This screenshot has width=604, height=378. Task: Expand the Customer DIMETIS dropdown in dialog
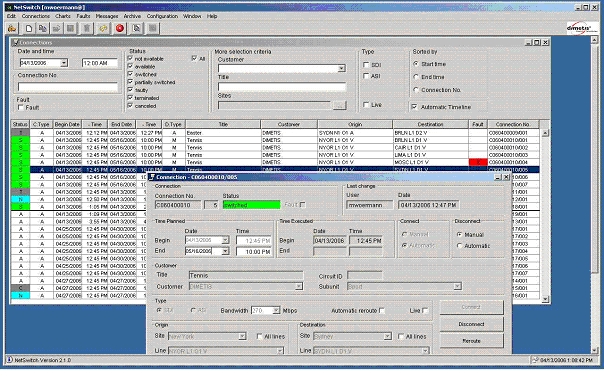[x=299, y=286]
